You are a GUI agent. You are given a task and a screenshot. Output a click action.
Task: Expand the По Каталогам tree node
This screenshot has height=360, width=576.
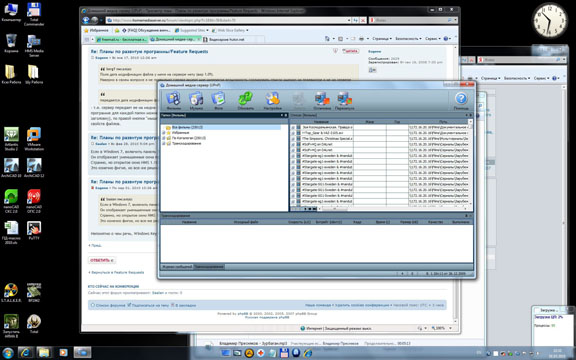(164, 138)
